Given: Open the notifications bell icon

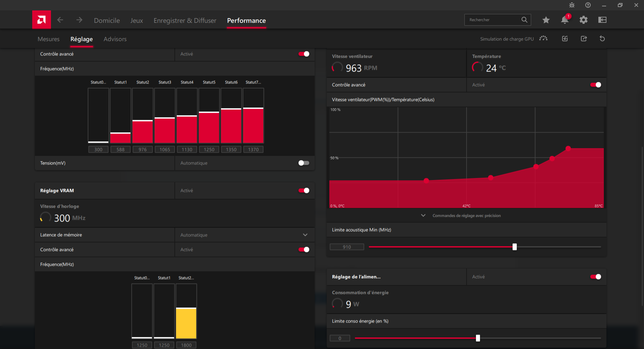Looking at the screenshot, I should pyautogui.click(x=565, y=20).
